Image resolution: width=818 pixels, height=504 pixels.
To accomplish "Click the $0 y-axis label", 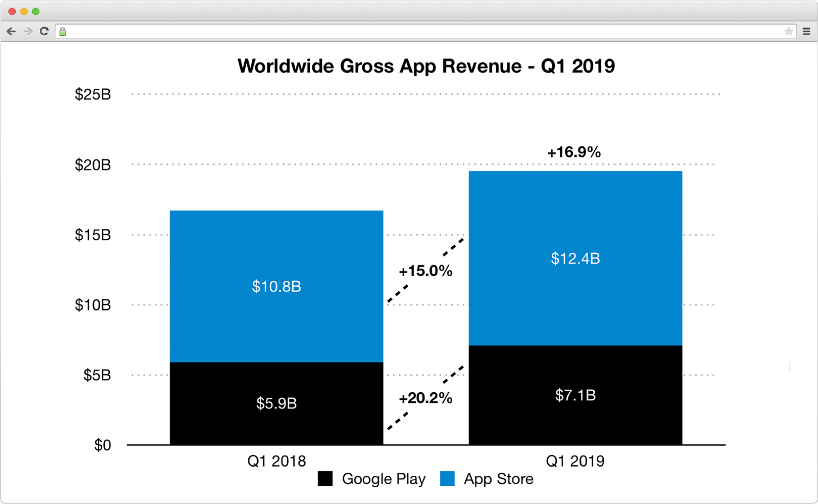I will tap(103, 445).
